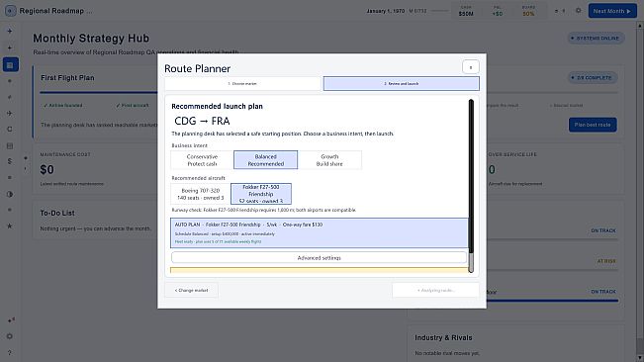Click the Maintenance Cost $0 value
644x362 pixels.
[46, 169]
